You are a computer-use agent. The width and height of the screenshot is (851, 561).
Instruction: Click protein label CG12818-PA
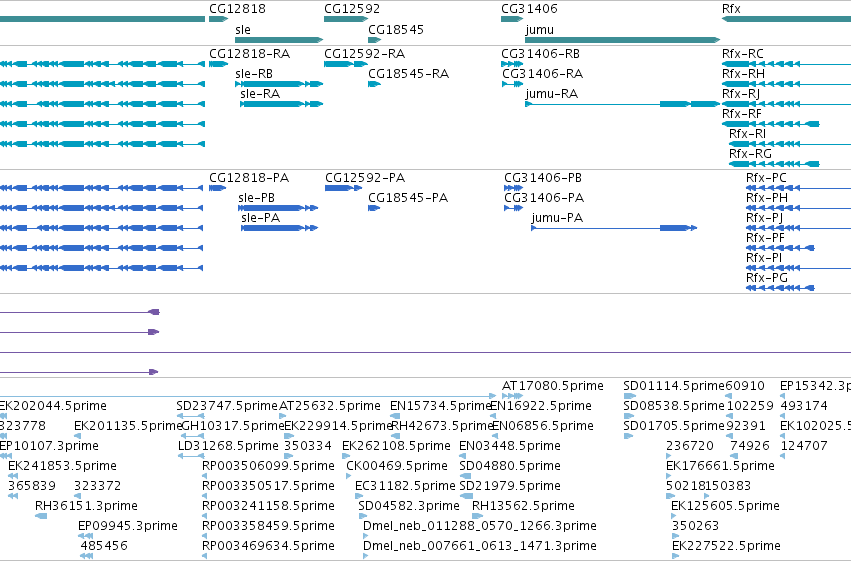point(249,177)
